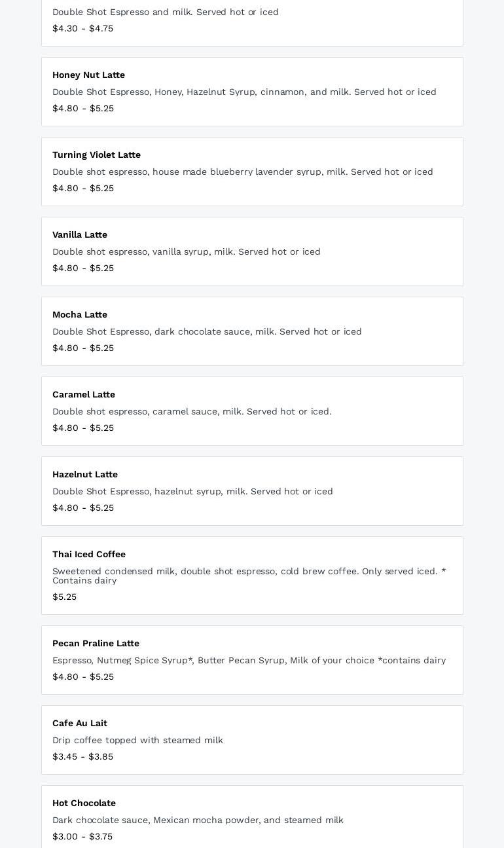Click the Vanilla Latte title
Image resolution: width=504 pixels, height=848 pixels.
[x=80, y=235]
